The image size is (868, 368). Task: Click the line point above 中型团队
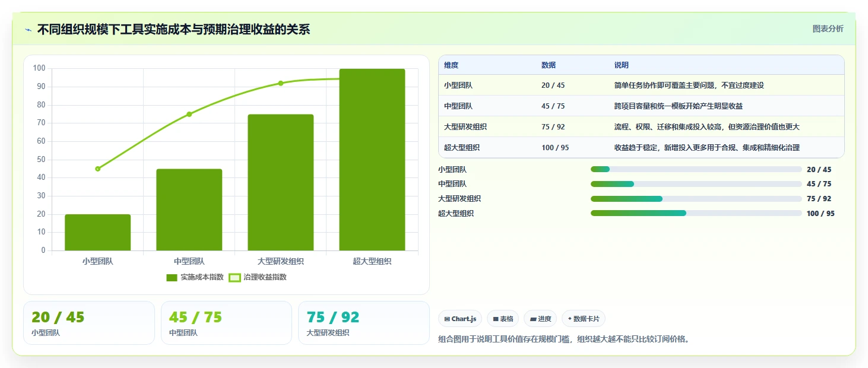click(189, 114)
